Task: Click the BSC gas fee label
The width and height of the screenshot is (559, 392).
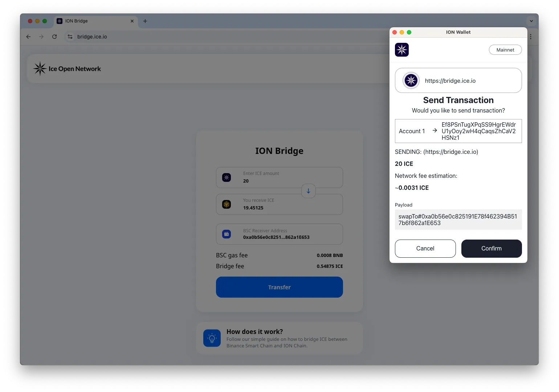Action: point(232,255)
